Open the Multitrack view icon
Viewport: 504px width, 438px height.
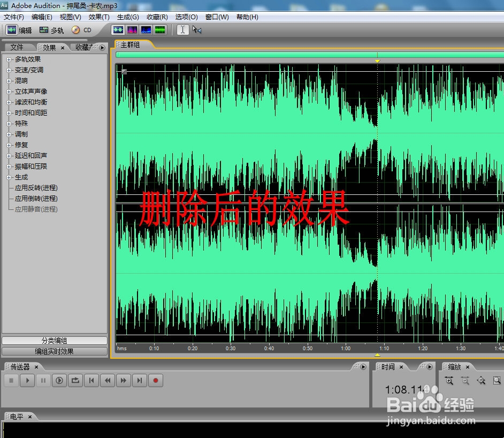click(x=44, y=30)
